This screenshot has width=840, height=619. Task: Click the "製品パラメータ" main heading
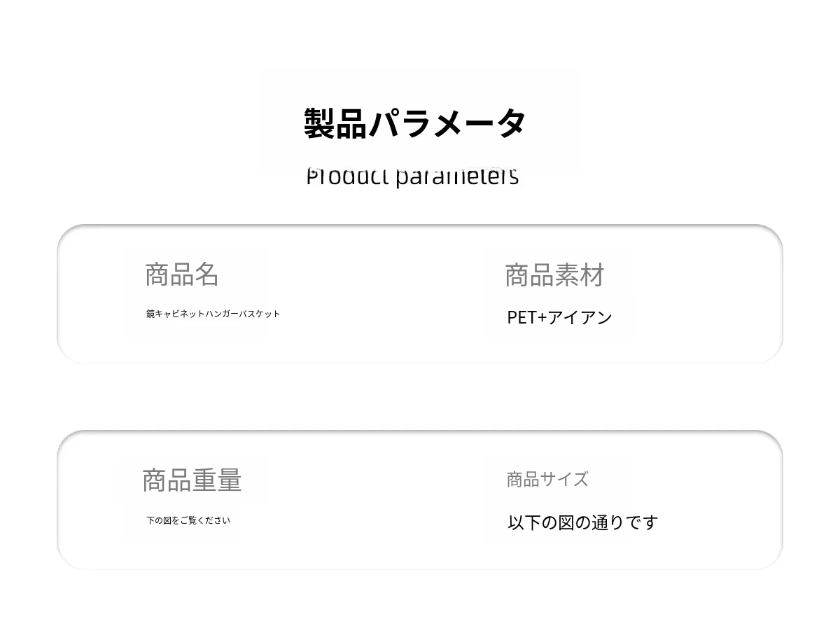[x=414, y=123]
